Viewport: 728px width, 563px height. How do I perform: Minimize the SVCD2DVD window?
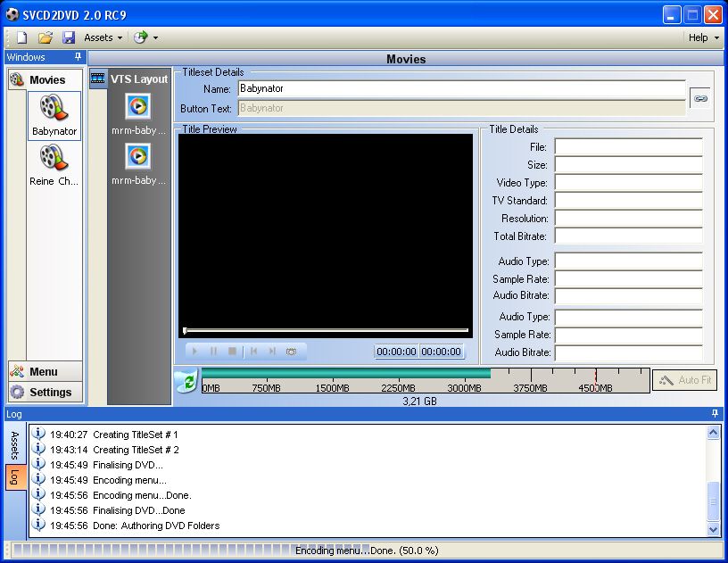(x=672, y=15)
